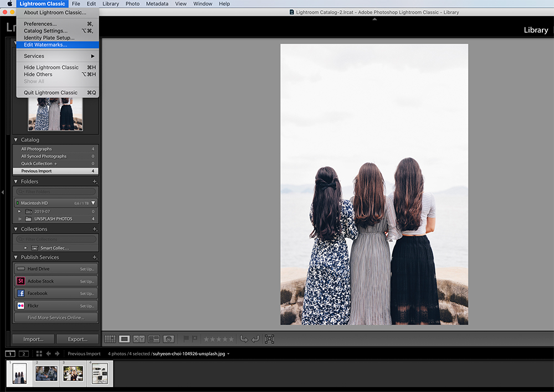This screenshot has height=392, width=554.
Task: Select the Loupe view icon
Action: (x=124, y=339)
